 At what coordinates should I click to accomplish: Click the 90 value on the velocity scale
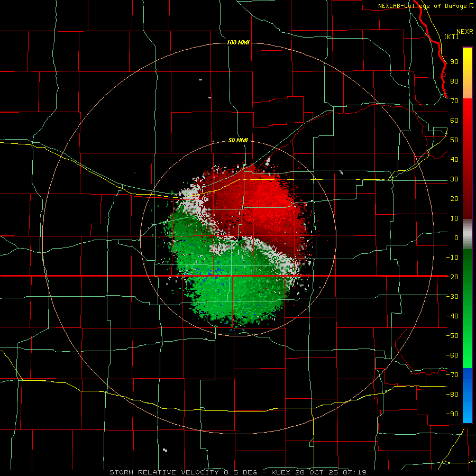(454, 62)
